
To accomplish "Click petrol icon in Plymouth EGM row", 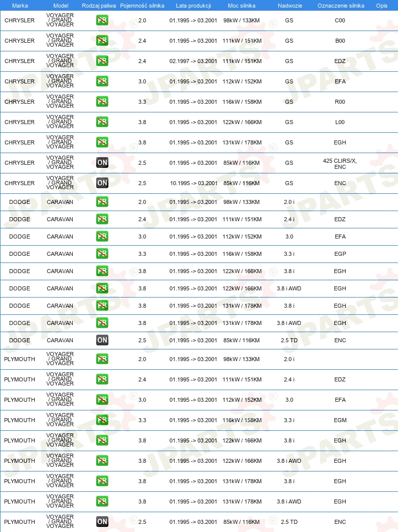I will (102, 420).
